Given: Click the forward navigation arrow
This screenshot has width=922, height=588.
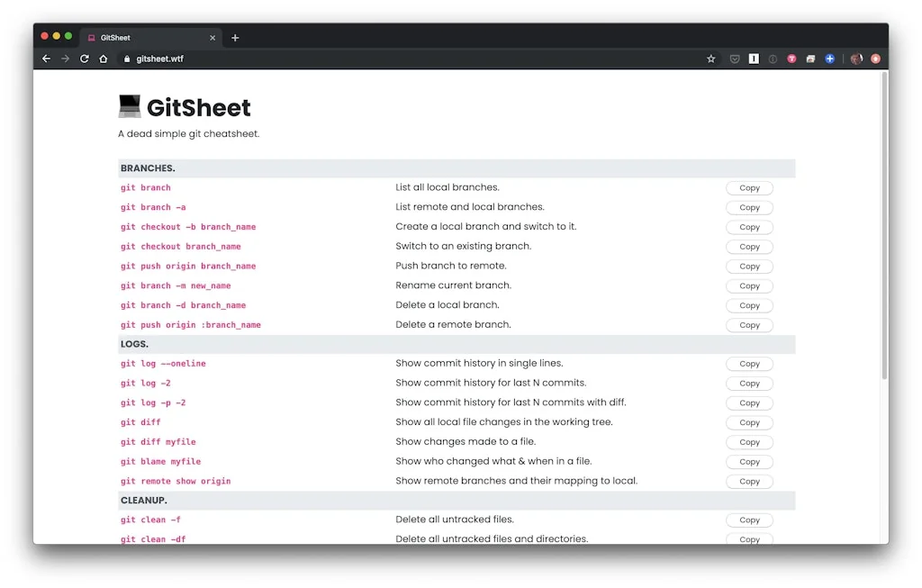Looking at the screenshot, I should tap(65, 58).
